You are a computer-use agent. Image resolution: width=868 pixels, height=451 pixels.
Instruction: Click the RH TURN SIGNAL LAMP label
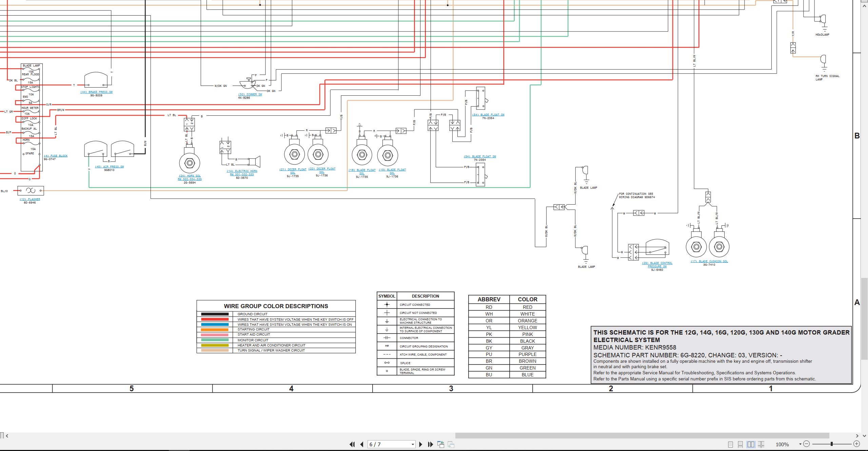coord(827,78)
